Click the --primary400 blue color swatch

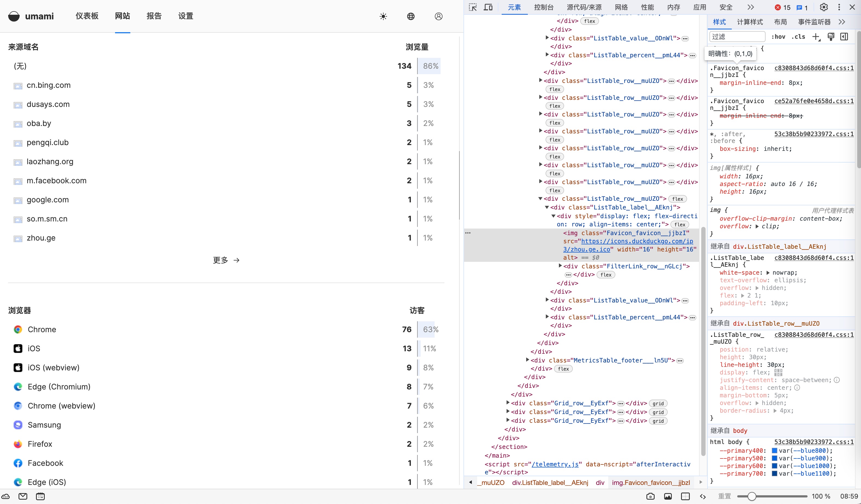pos(775,451)
